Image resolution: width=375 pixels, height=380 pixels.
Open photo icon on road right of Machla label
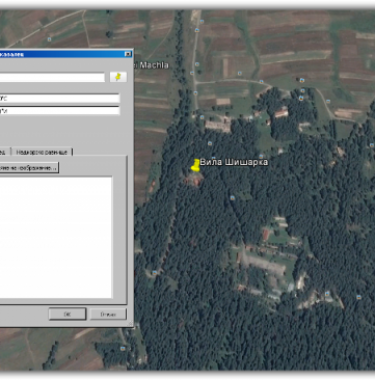click(x=197, y=64)
